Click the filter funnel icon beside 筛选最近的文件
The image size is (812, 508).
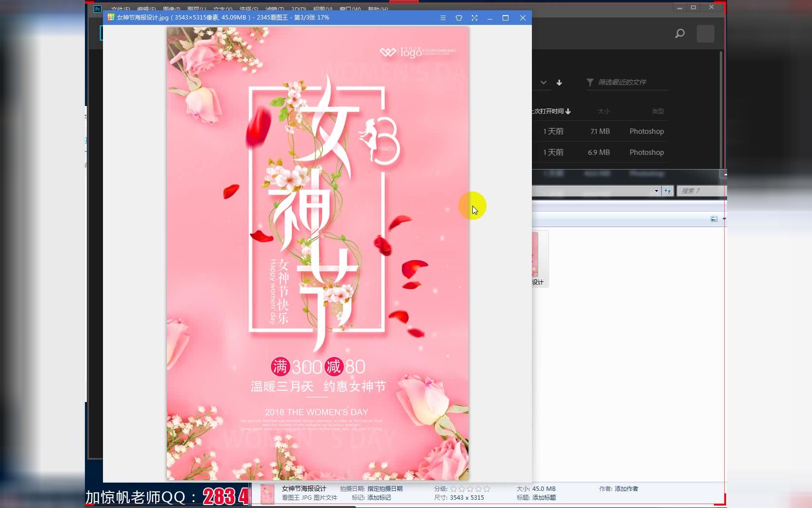click(x=589, y=83)
